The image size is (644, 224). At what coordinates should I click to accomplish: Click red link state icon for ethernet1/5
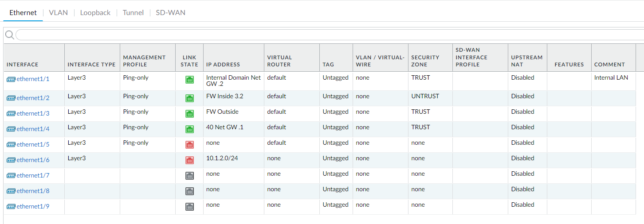[189, 145]
